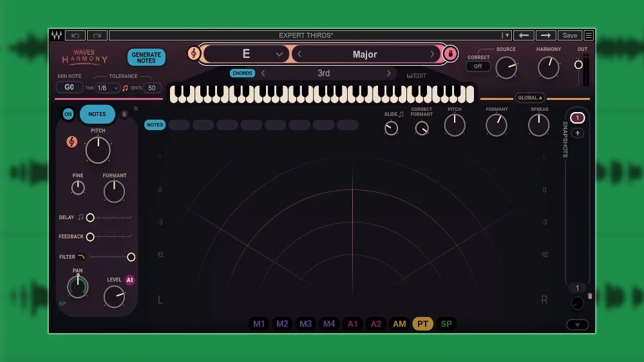Select the A1 voice tab

(x=352, y=324)
